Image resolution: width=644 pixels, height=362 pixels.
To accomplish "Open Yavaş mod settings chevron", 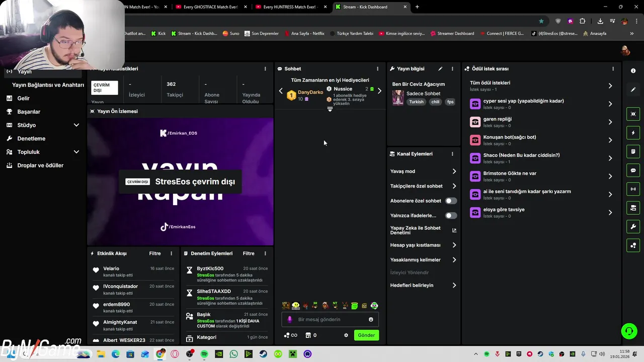I will click(x=454, y=171).
